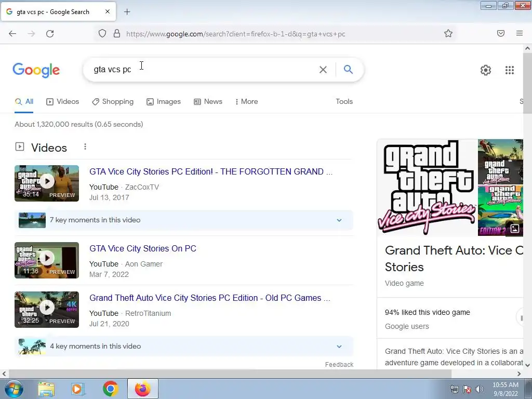532x399 pixels.
Task: Switch to the Shopping tab
Action: click(x=113, y=101)
